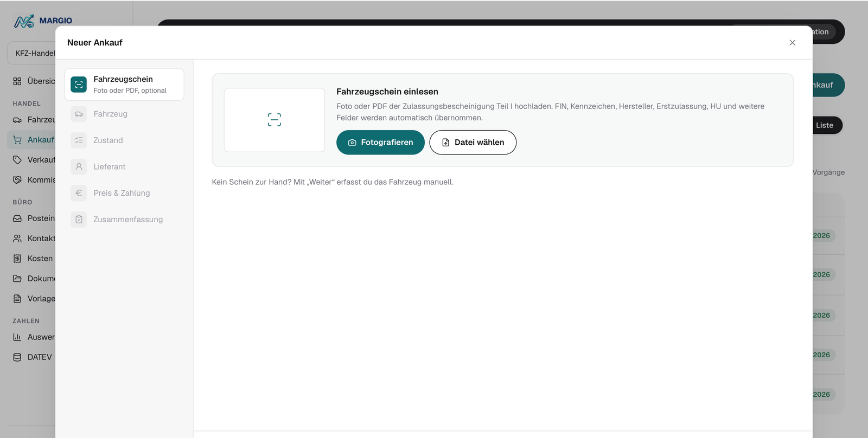Click the Zustand checklist icon
The height and width of the screenshot is (438, 868).
(x=79, y=140)
